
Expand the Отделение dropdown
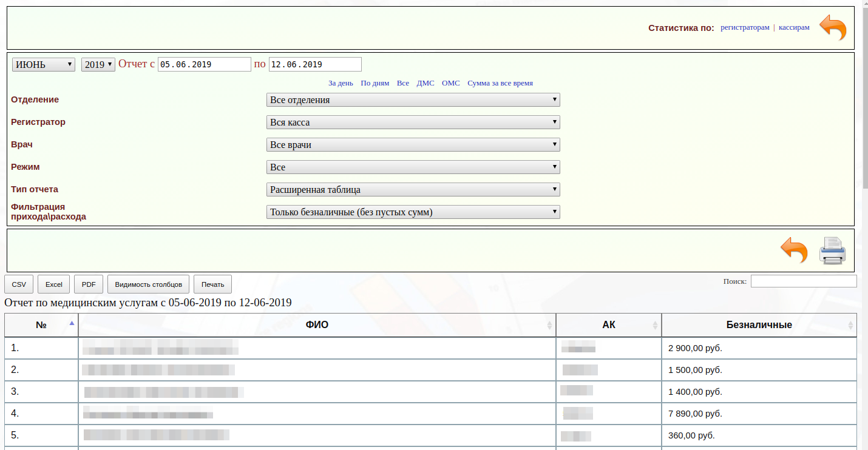click(413, 100)
